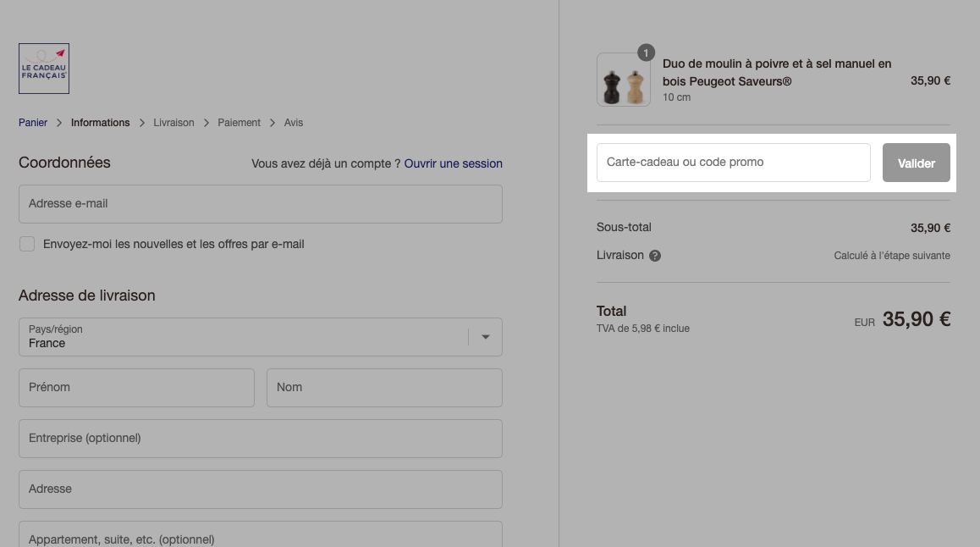The image size is (980, 547).
Task: Focus the Nom input field
Action: pos(384,388)
